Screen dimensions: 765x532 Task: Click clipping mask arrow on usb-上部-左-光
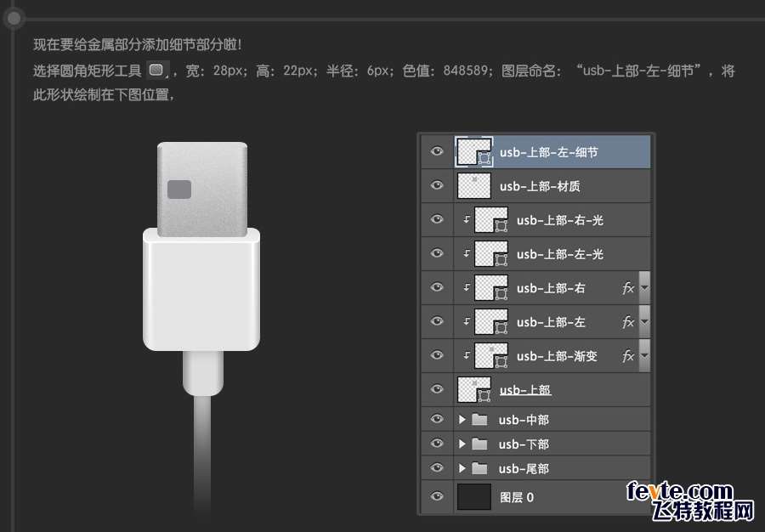467,253
